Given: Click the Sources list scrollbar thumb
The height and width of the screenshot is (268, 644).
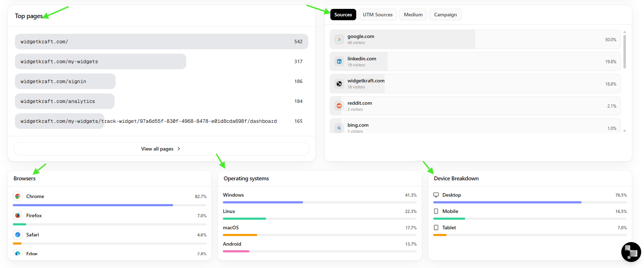Looking at the screenshot, I should 624,51.
